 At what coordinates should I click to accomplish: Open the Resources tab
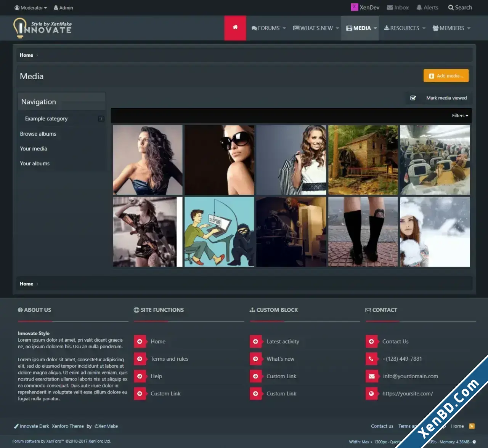(401, 28)
